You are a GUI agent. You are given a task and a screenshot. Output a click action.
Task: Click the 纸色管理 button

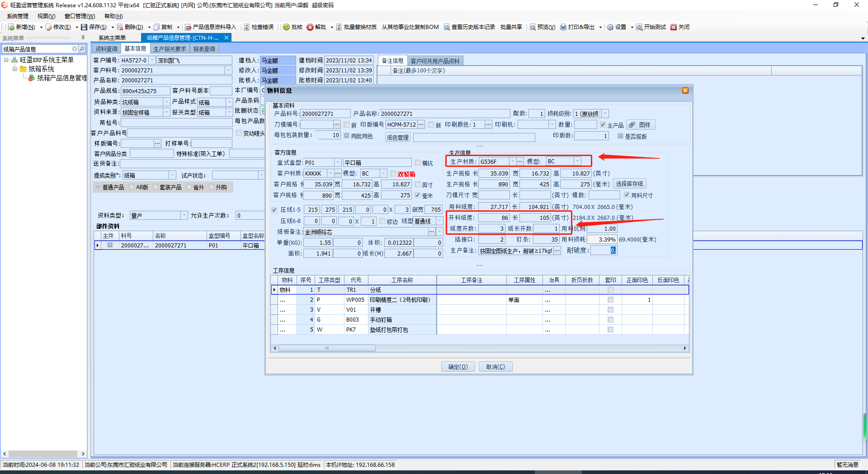click(x=398, y=137)
